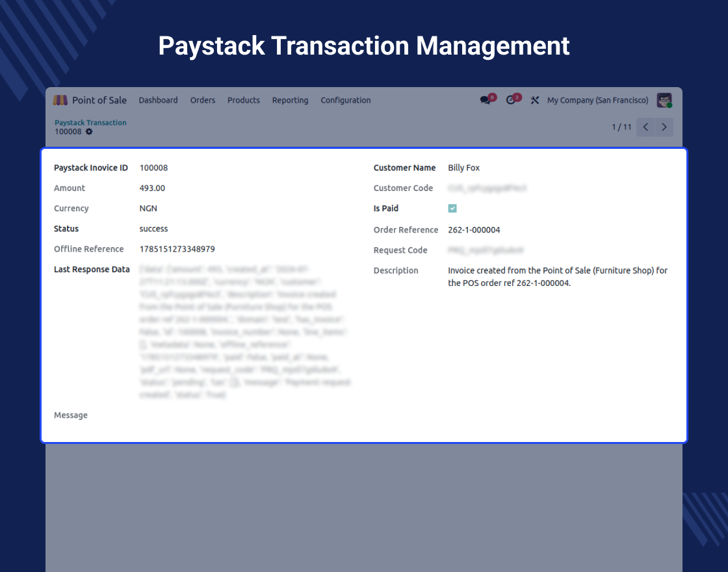The image size is (728, 572).
Task: Click the Is Paid label
Action: pos(386,209)
